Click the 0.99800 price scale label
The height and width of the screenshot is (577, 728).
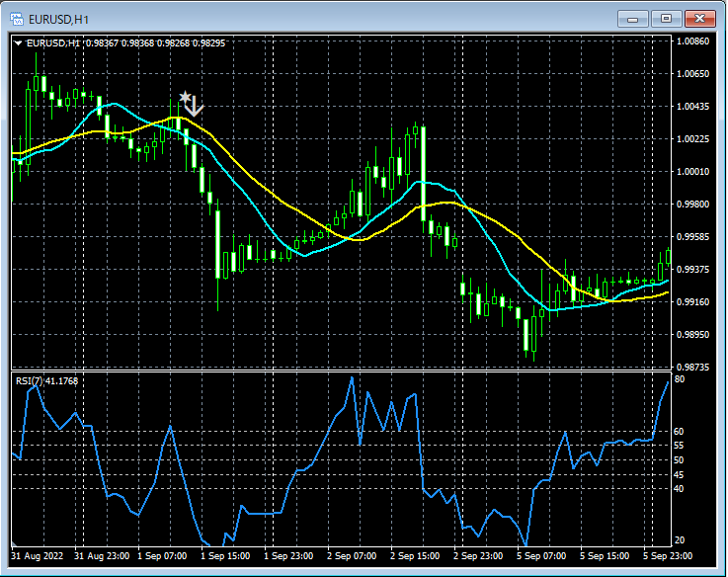692,204
